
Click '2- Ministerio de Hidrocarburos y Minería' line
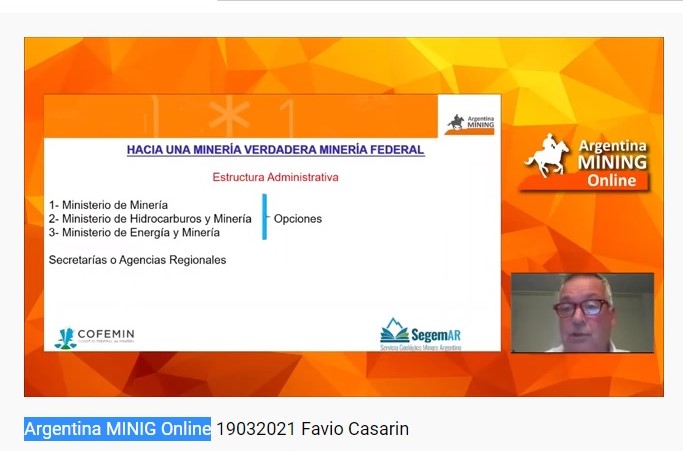150,218
